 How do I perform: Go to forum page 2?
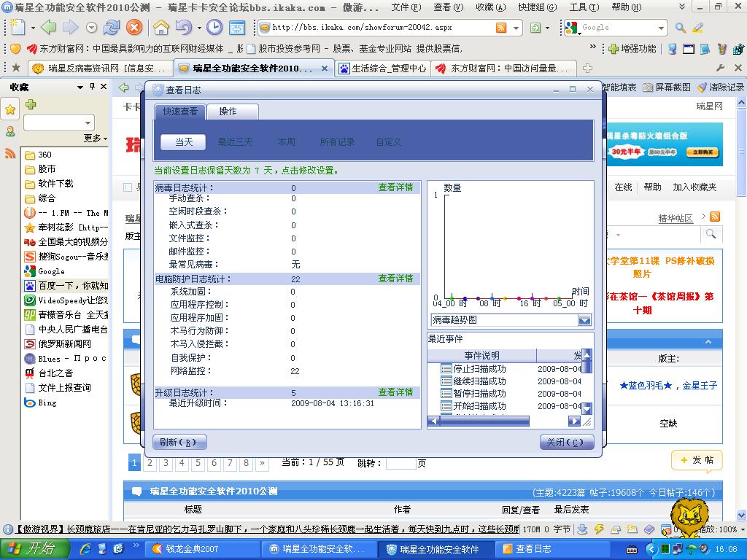pos(150,462)
